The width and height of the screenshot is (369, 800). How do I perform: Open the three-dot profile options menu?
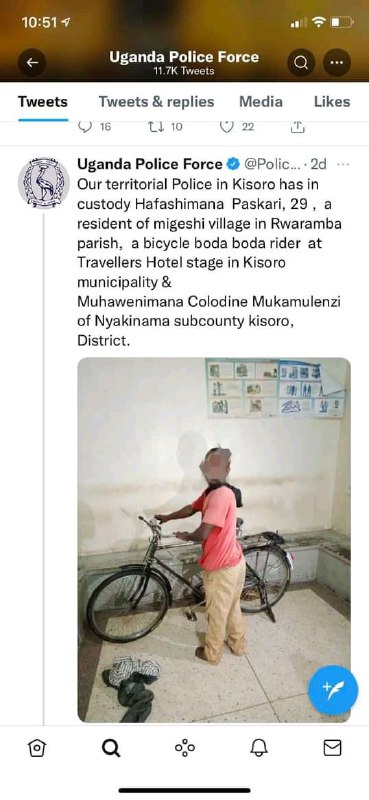pyautogui.click(x=337, y=62)
